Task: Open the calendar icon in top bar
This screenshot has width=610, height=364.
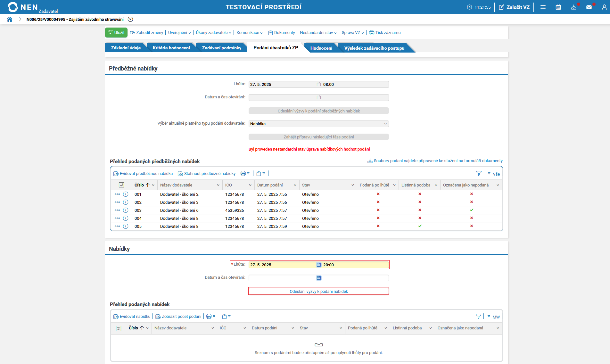Action: 558,7
